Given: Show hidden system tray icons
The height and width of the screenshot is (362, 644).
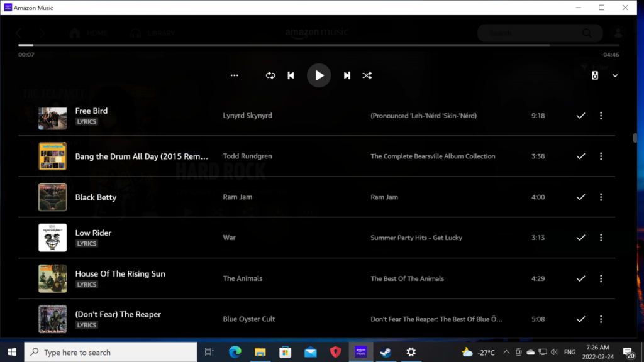Looking at the screenshot, I should (506, 352).
